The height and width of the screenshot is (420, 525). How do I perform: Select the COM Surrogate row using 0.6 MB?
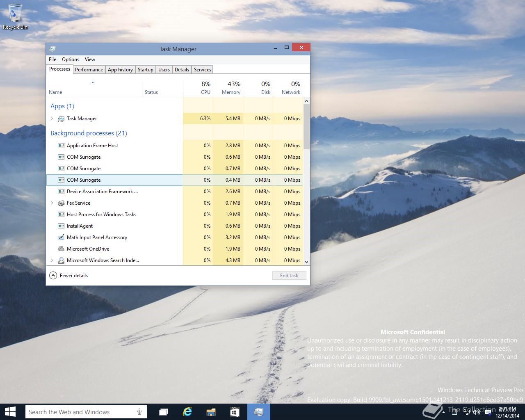[175, 157]
